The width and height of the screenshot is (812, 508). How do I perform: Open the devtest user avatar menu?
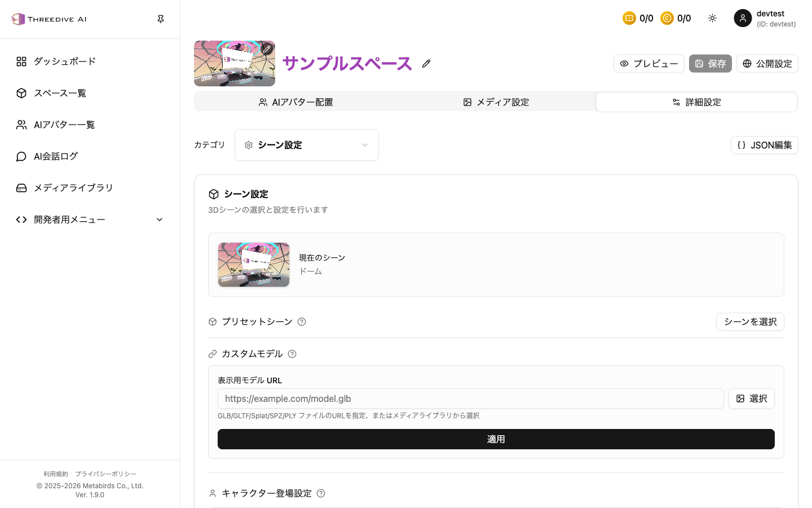[x=743, y=18]
